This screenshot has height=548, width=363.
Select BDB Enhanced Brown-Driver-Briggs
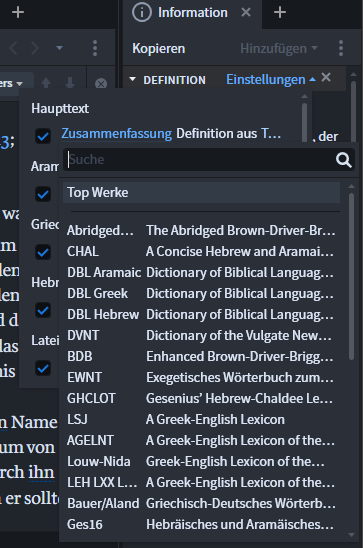click(201, 356)
